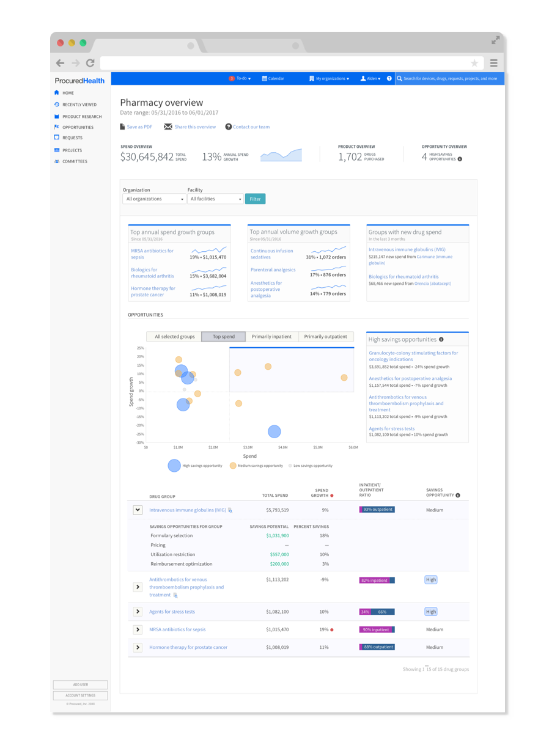Collapse the Intravenous immune globulins row

(138, 510)
